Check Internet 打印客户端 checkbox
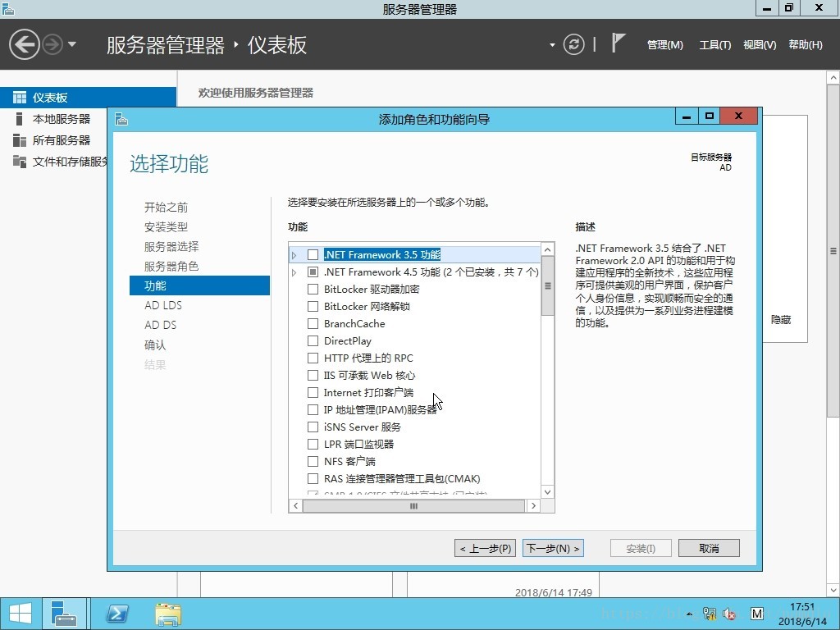Viewport: 840px width, 630px height. tap(313, 393)
